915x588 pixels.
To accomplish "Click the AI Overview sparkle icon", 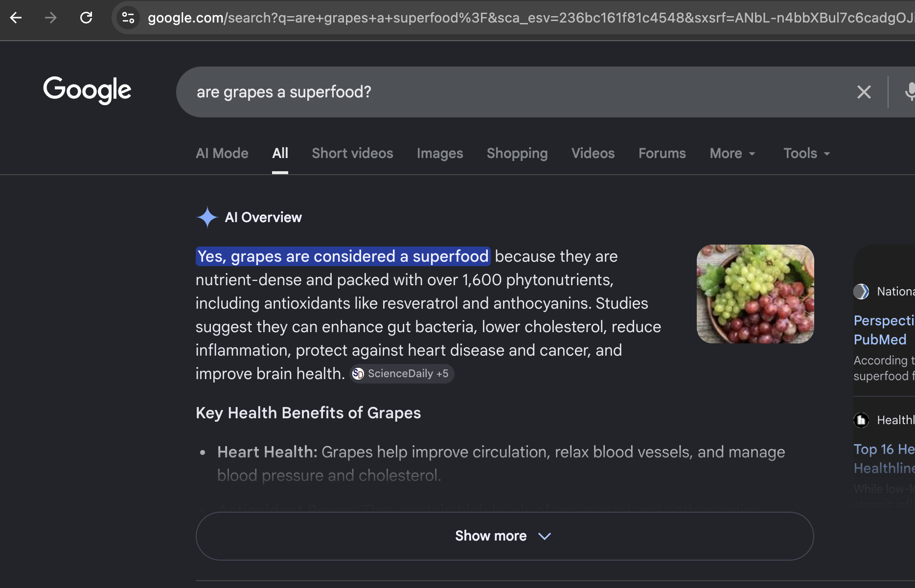I will pyautogui.click(x=207, y=217).
